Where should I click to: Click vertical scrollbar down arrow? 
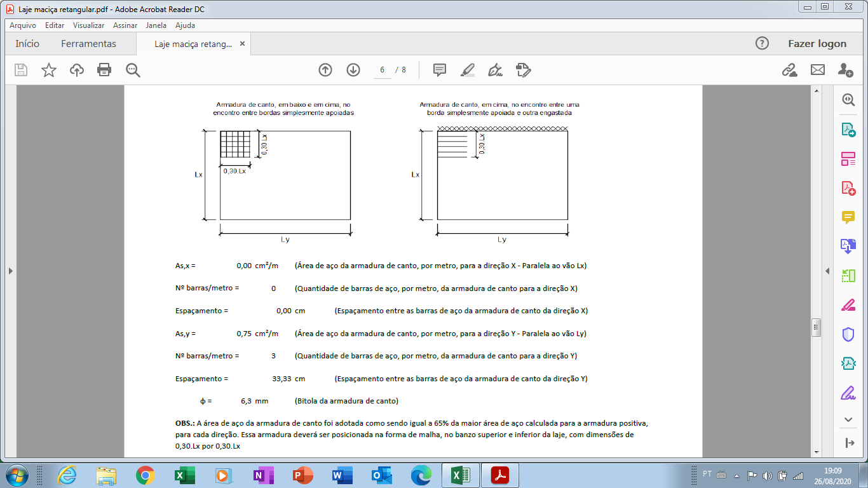817,452
